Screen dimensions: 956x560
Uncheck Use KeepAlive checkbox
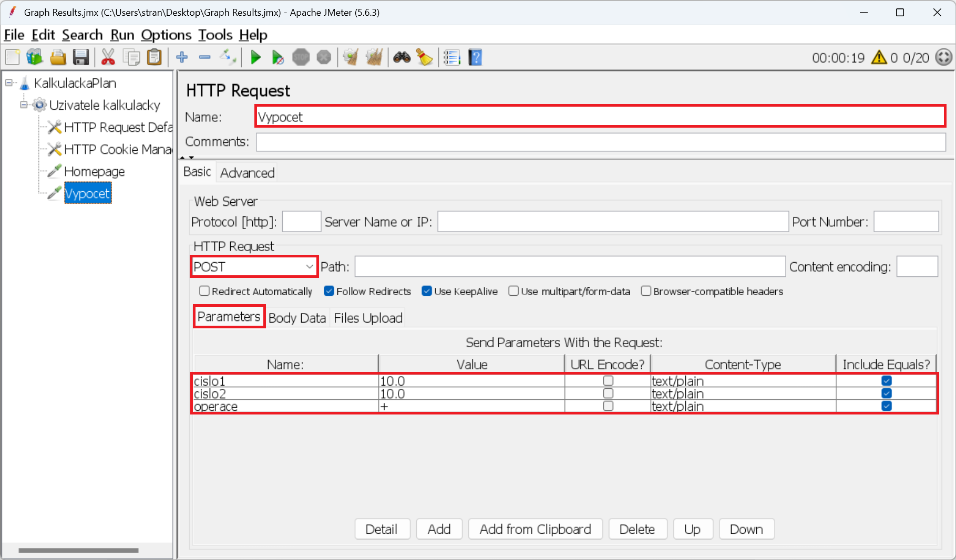click(x=427, y=291)
